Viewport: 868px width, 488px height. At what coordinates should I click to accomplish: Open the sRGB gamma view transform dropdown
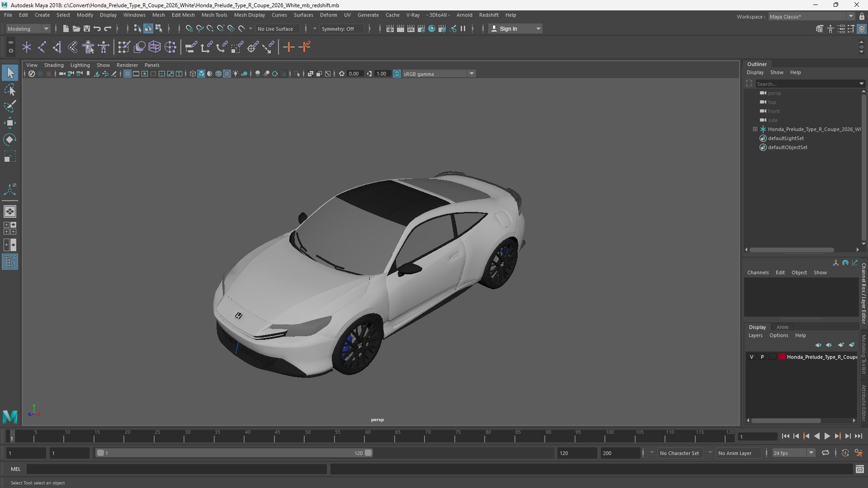(439, 74)
